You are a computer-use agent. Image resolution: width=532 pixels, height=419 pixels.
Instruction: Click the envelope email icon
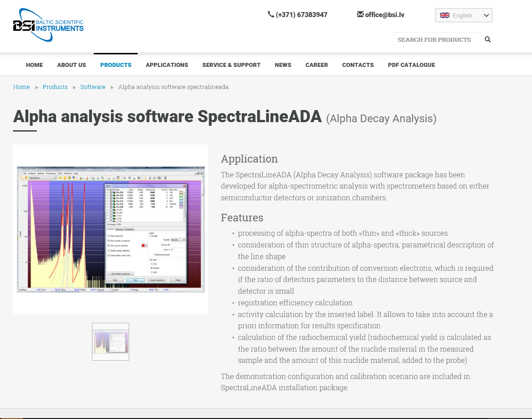pyautogui.click(x=360, y=14)
